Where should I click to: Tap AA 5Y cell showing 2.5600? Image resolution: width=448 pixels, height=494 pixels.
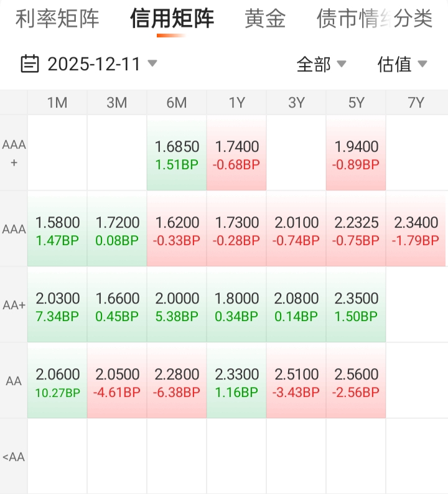click(x=356, y=382)
